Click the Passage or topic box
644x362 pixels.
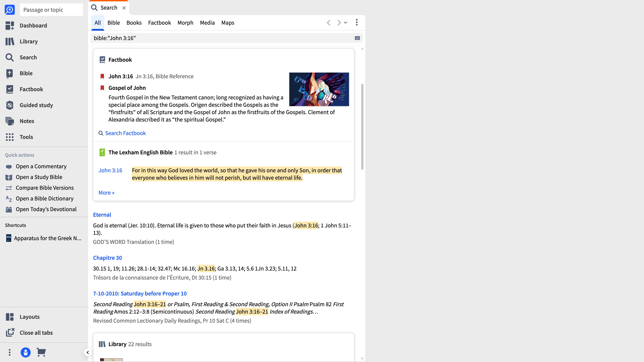[x=51, y=10]
